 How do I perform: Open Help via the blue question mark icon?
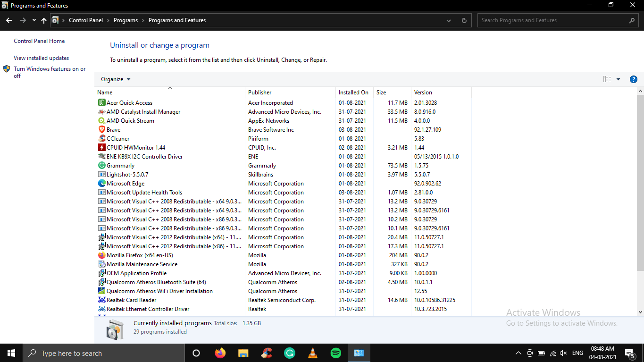tap(633, 79)
